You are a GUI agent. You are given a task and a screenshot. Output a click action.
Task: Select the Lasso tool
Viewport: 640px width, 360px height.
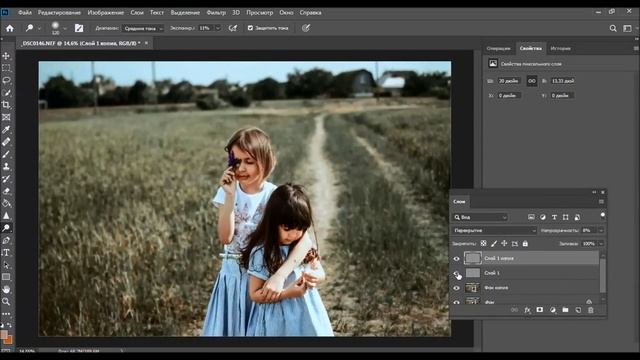tap(6, 80)
